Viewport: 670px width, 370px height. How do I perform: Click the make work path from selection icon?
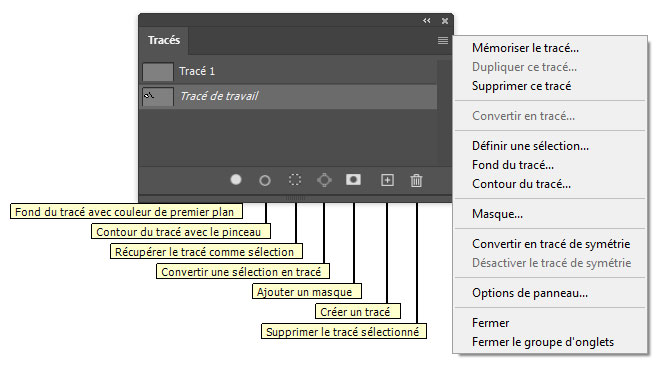[324, 180]
